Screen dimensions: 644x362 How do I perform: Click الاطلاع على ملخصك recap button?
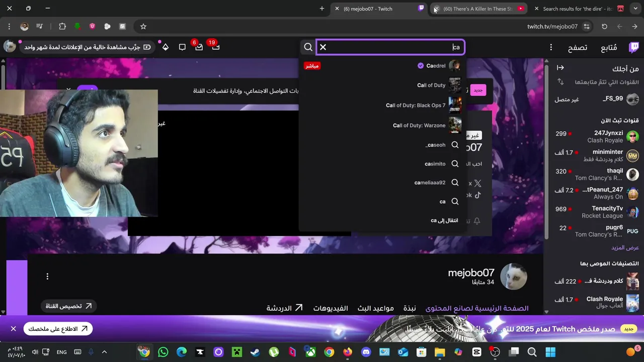point(58,329)
